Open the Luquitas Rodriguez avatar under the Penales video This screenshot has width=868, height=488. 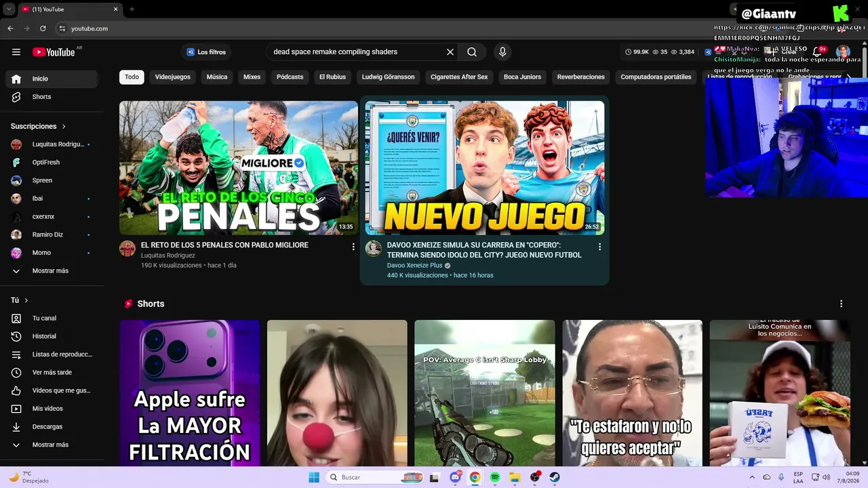[x=127, y=248]
